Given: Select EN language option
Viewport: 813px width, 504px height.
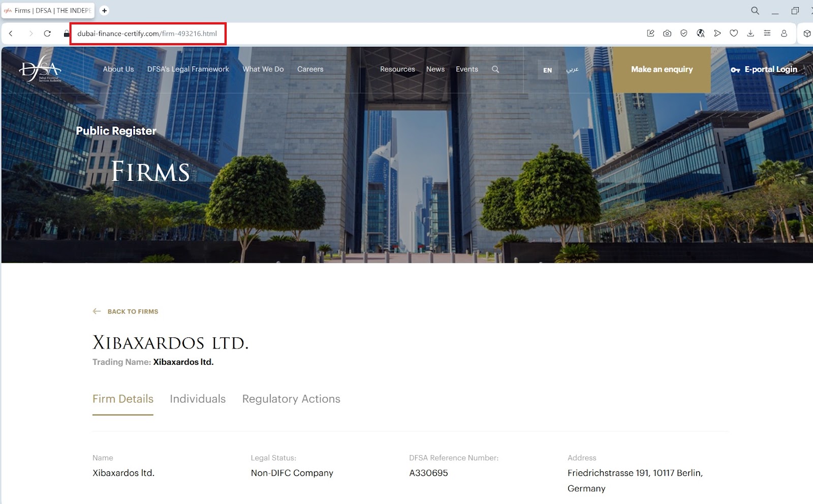Looking at the screenshot, I should [x=547, y=70].
